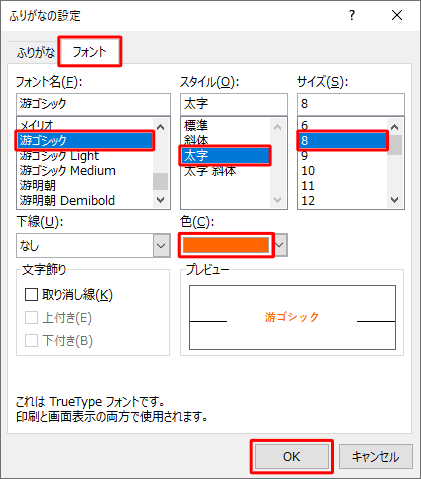Toggle the 下付き checkbox

(31, 341)
